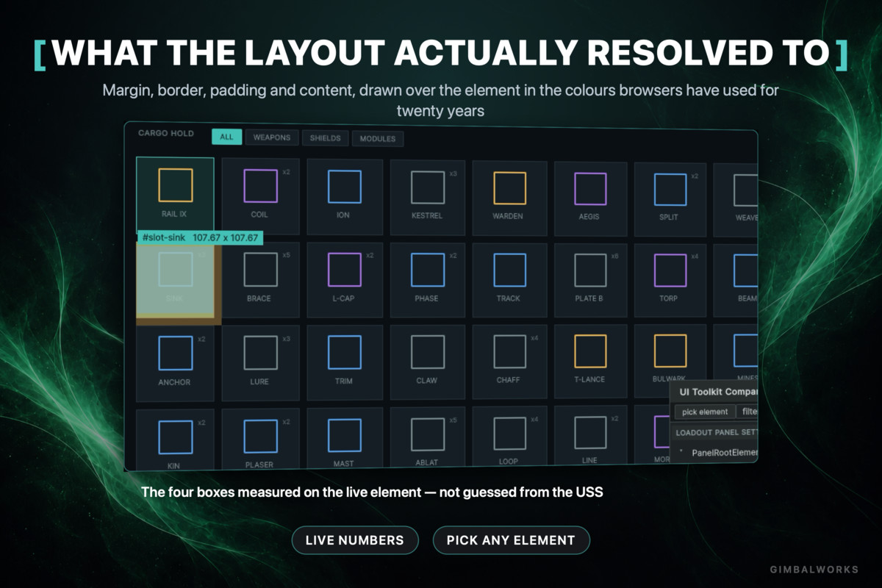This screenshot has height=588, width=882.
Task: Click the LIVE NUMBERS pill button
Action: 355,540
